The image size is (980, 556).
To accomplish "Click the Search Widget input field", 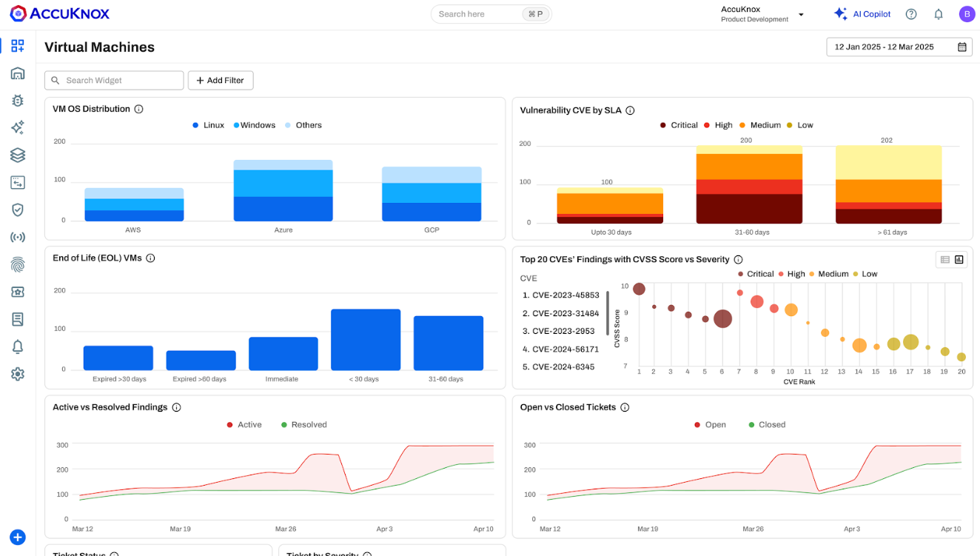I will click(x=115, y=81).
